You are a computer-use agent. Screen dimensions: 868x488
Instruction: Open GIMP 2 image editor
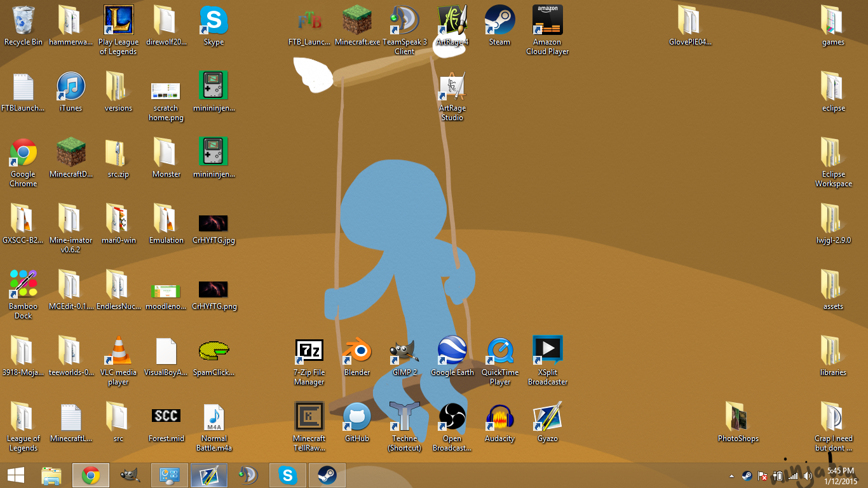[404, 351]
